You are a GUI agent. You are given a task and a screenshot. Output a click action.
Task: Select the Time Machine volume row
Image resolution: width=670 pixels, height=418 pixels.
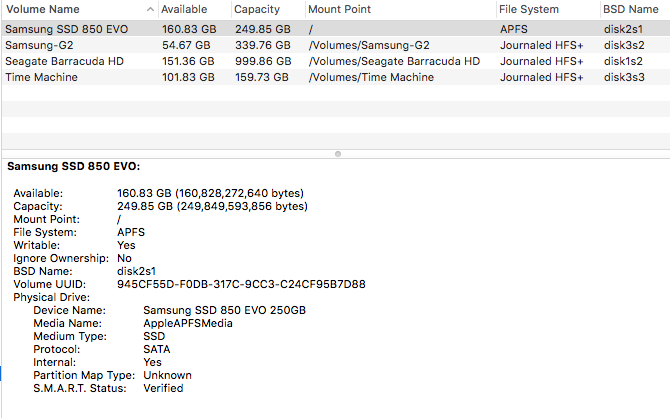click(x=336, y=77)
